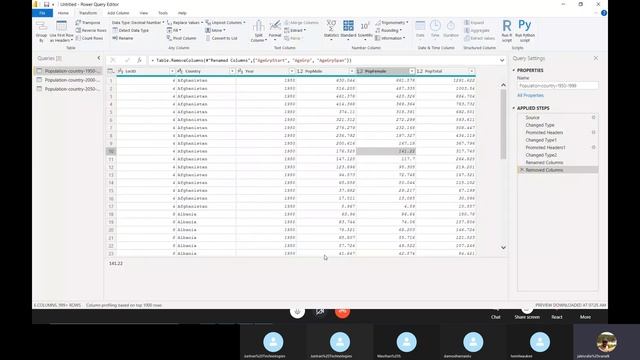Click the fx formula icon
Viewport: 640px width, 360px height.
139,60
